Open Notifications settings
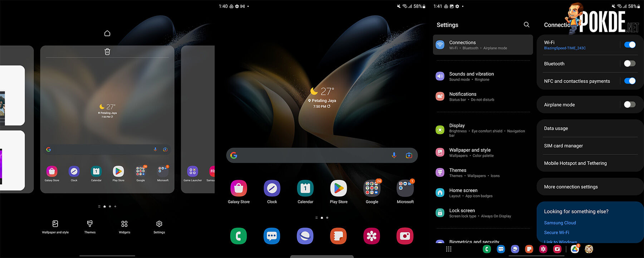 click(483, 96)
